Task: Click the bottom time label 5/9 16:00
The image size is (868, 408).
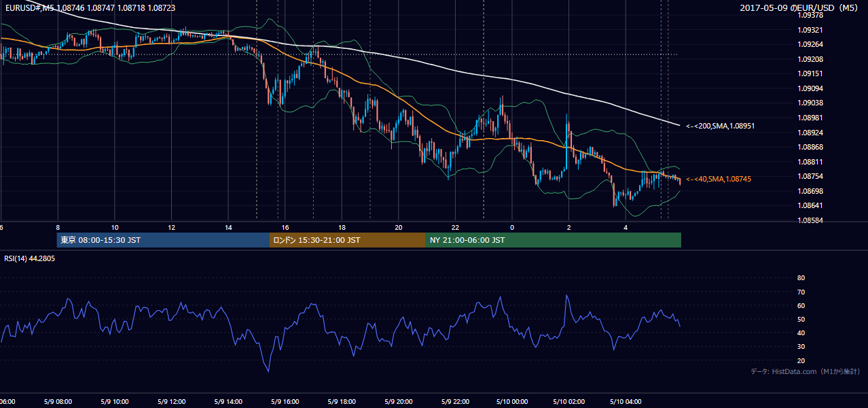Action: click(285, 402)
